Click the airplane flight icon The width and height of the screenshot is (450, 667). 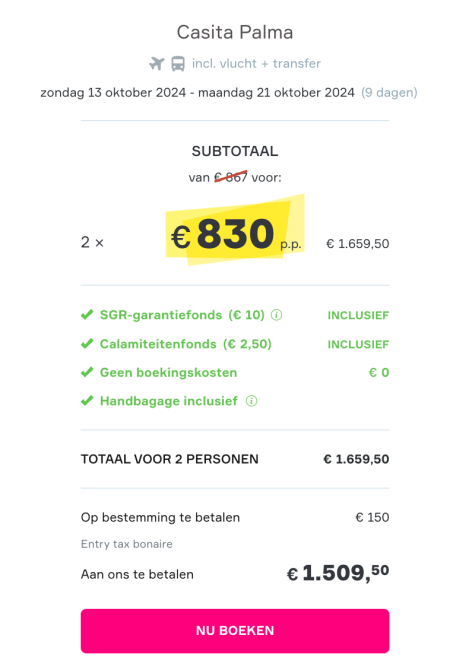[157, 64]
